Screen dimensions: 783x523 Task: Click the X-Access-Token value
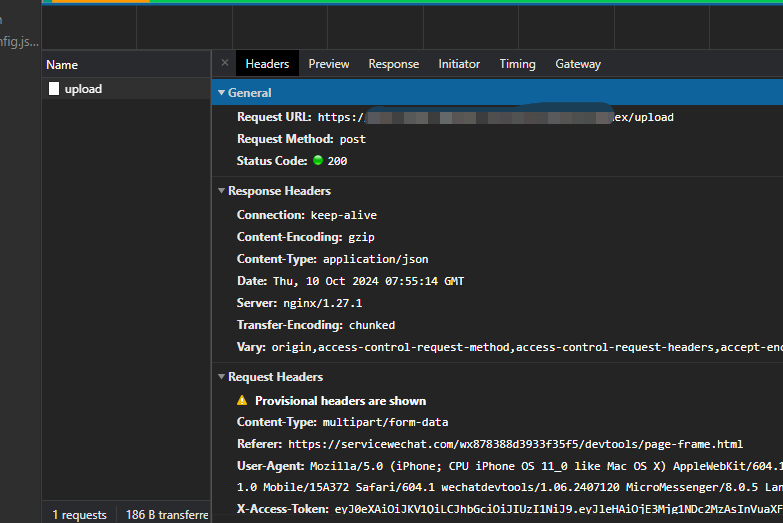point(558,509)
